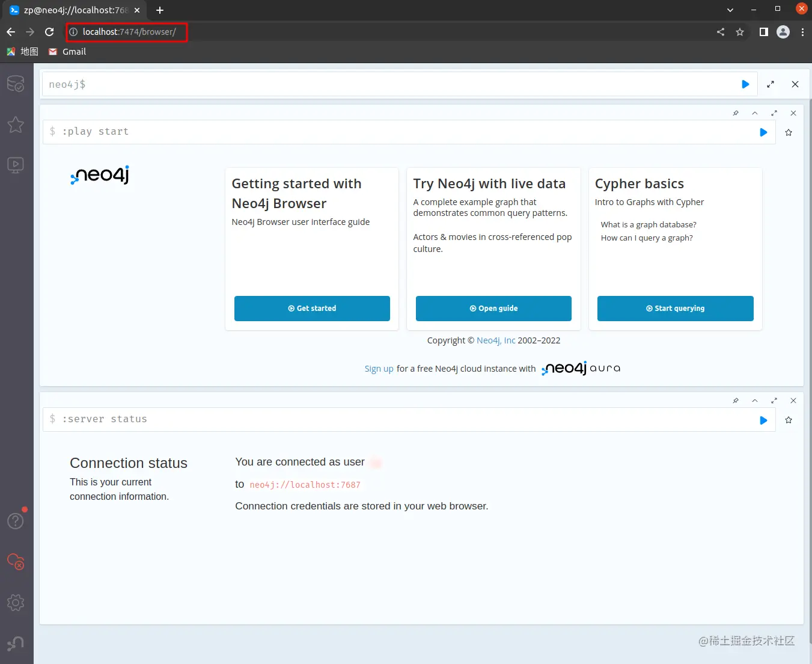Open "How can I query a graph?" link

[647, 238]
